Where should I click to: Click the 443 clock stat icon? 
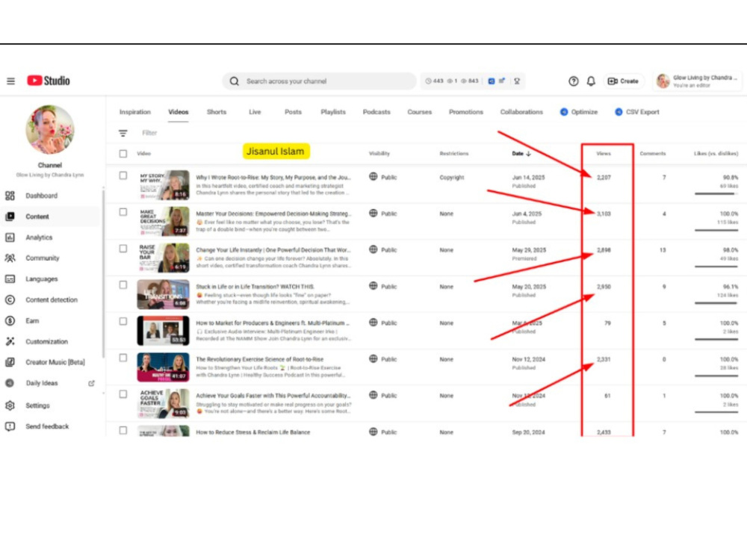[428, 81]
